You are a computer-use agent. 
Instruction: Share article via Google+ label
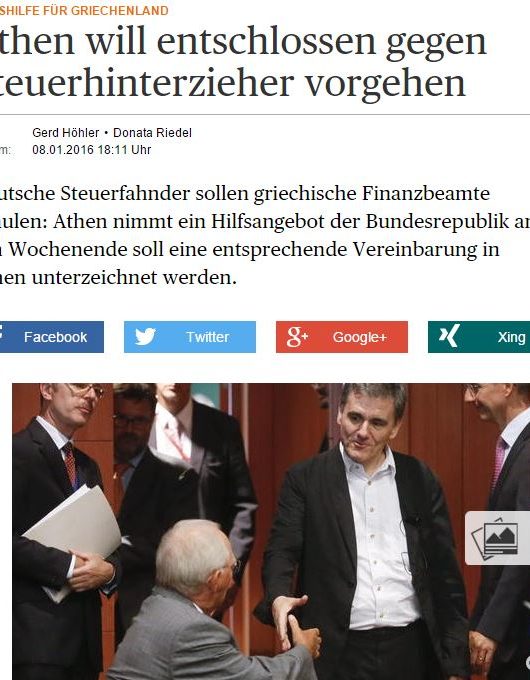click(360, 337)
